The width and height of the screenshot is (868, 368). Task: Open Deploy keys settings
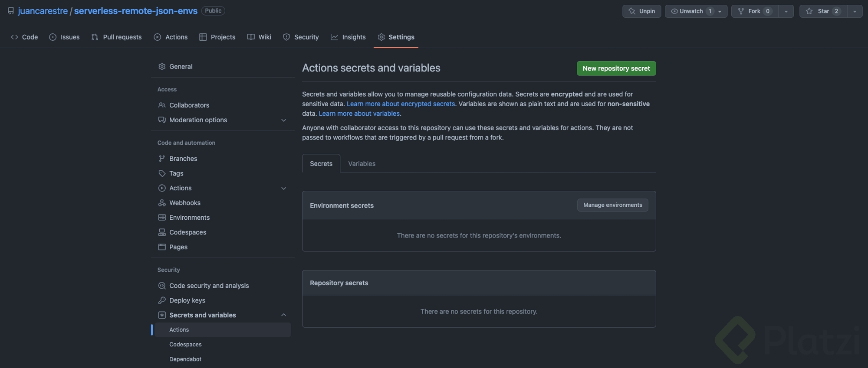(223, 300)
